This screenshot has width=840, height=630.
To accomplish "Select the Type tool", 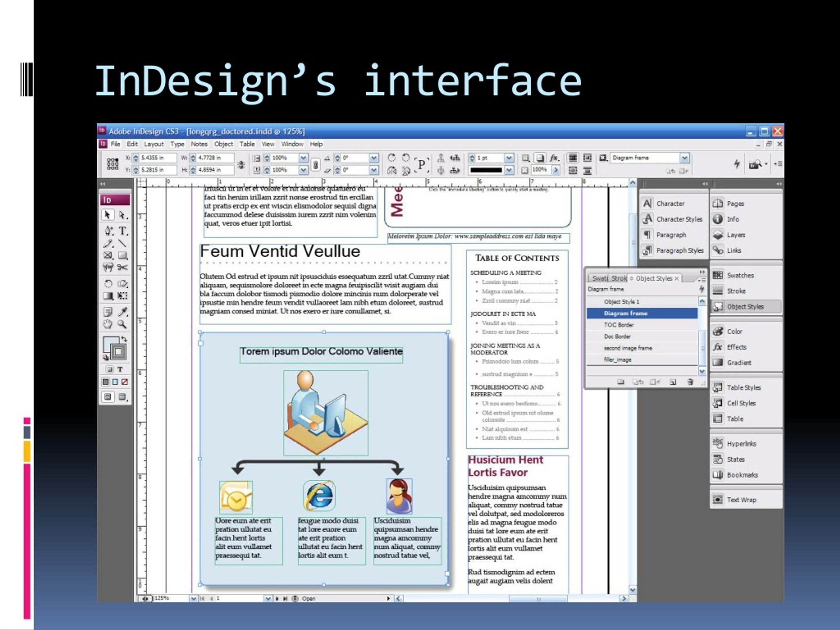I will pyautogui.click(x=123, y=230).
